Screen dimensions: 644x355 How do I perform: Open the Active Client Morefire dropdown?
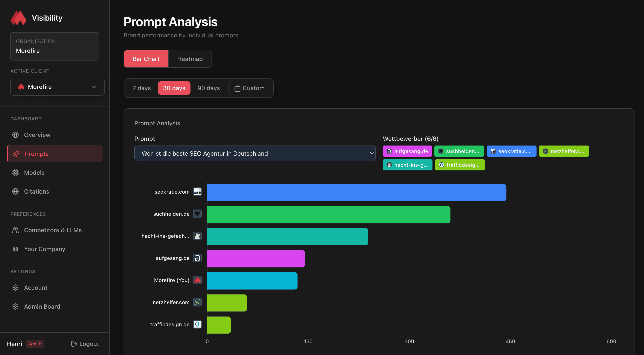coord(57,87)
